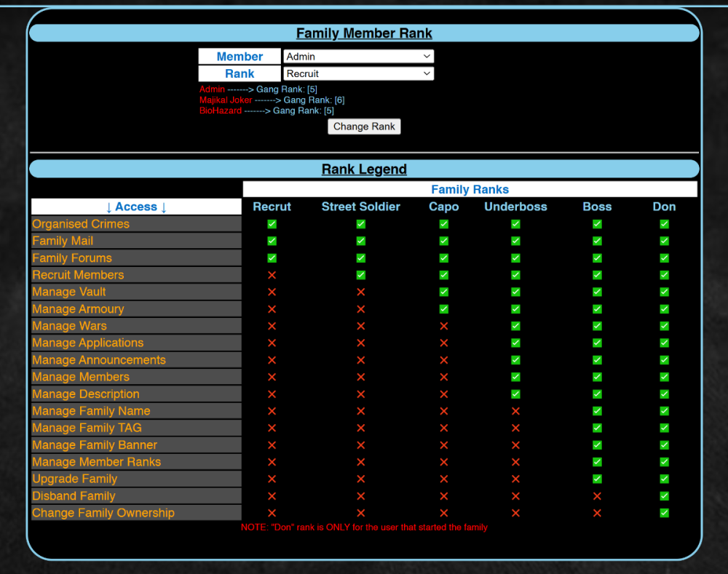
Task: Click green check for Underboss Manage Description
Action: click(515, 394)
